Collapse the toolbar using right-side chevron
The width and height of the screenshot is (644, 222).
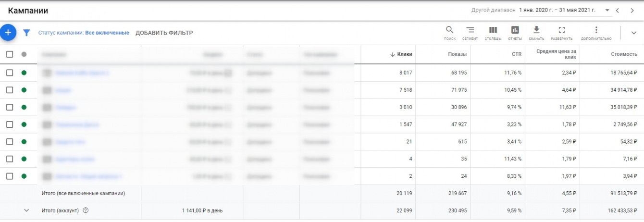point(633,33)
